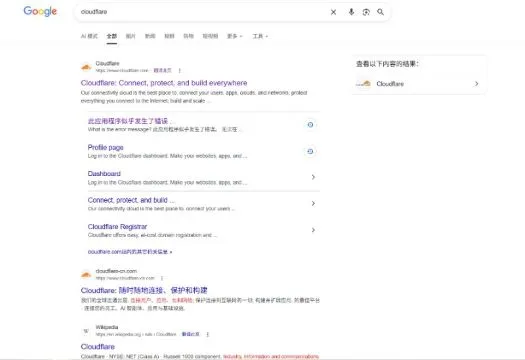Click the 'cloudflare-cn.com' site name
This screenshot has width=525, height=360.
click(116, 271)
